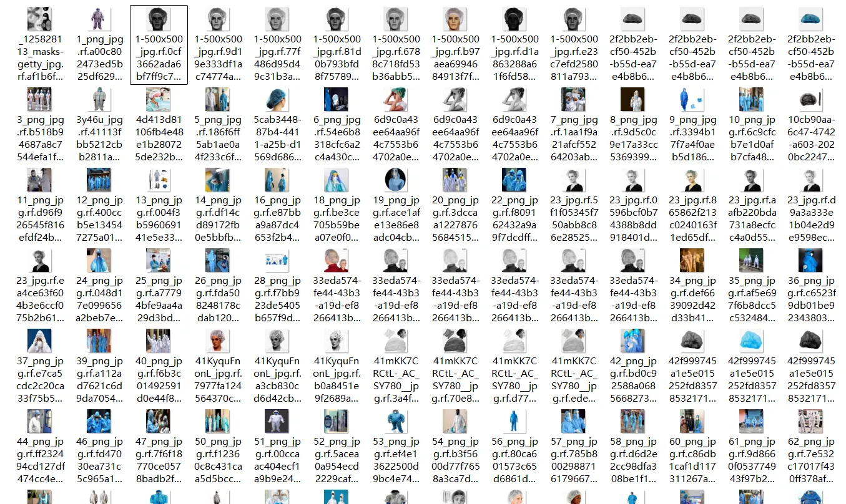Select the blue hair net 2f2bb2eb thumbnail
846x504 pixels.
point(812,19)
